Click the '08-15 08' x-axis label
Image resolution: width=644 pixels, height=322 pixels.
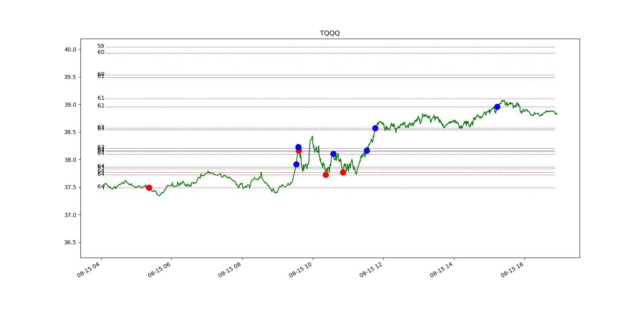click(x=230, y=269)
